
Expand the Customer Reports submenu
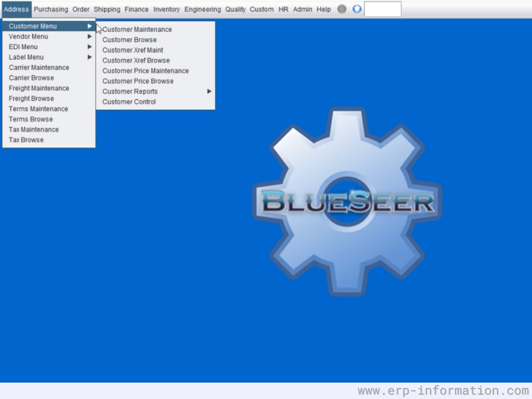(156, 91)
